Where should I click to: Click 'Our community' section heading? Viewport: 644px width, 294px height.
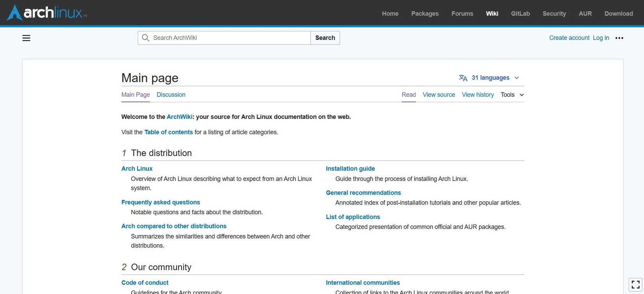click(x=161, y=267)
